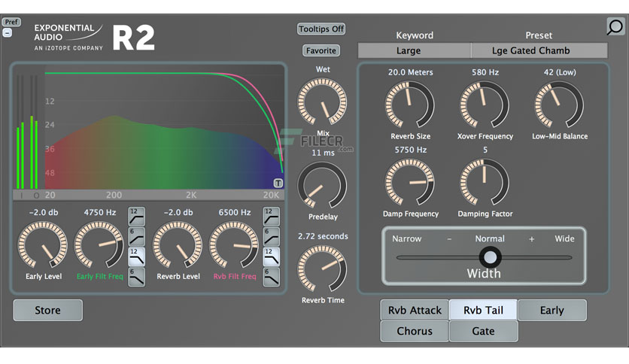Click the input meter I label
Viewport: 629px width, 364px height.
pos(21,196)
